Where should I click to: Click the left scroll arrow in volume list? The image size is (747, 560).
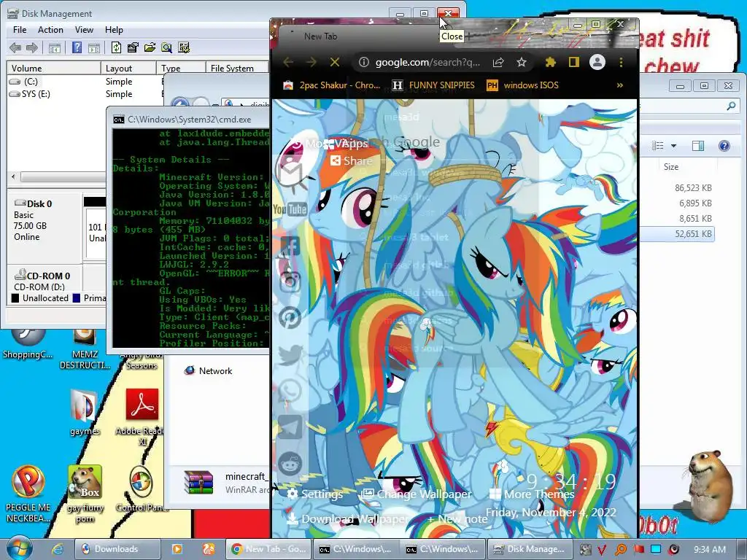click(x=13, y=176)
